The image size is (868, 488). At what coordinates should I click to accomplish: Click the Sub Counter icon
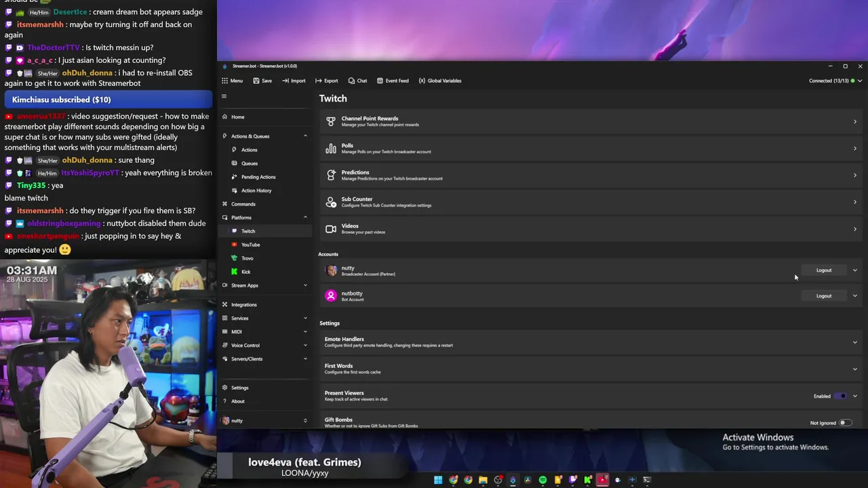click(331, 202)
